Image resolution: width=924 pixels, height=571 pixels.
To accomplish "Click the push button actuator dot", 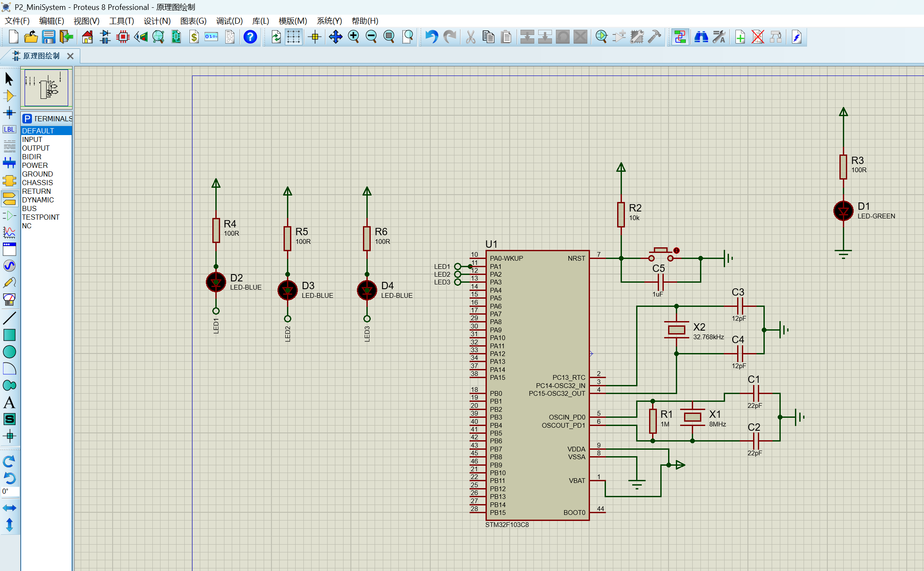I will (676, 250).
